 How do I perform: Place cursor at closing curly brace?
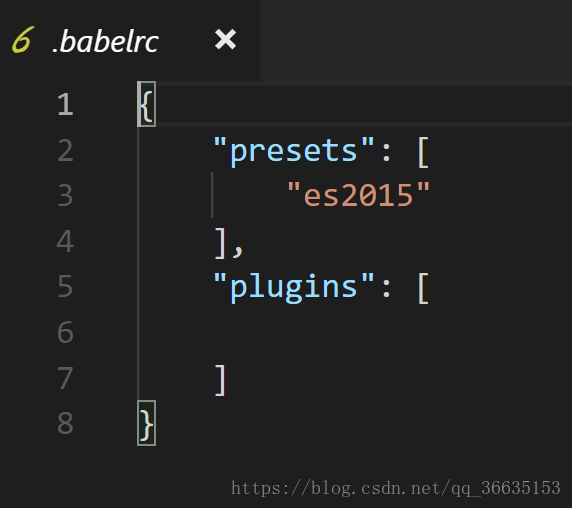click(x=147, y=423)
